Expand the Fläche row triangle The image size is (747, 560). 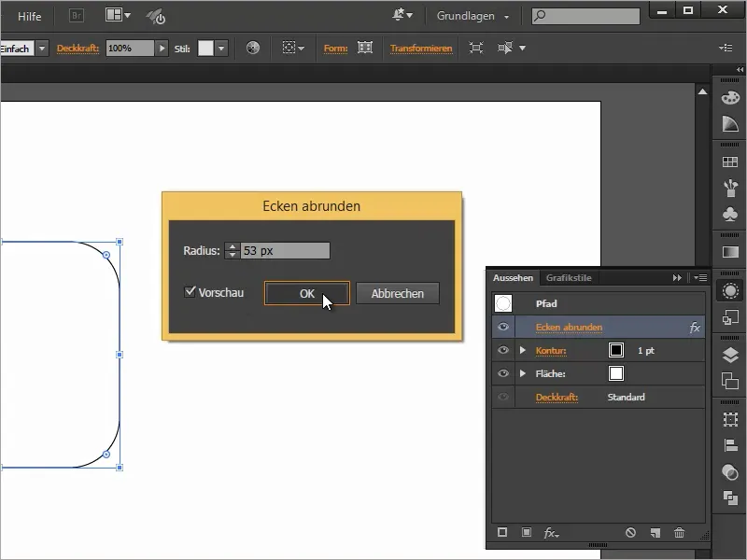[523, 373]
